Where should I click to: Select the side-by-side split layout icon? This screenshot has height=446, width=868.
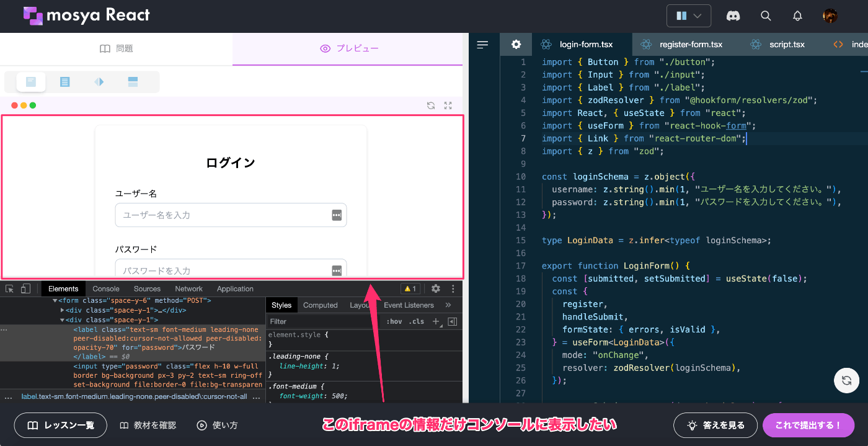point(99,82)
